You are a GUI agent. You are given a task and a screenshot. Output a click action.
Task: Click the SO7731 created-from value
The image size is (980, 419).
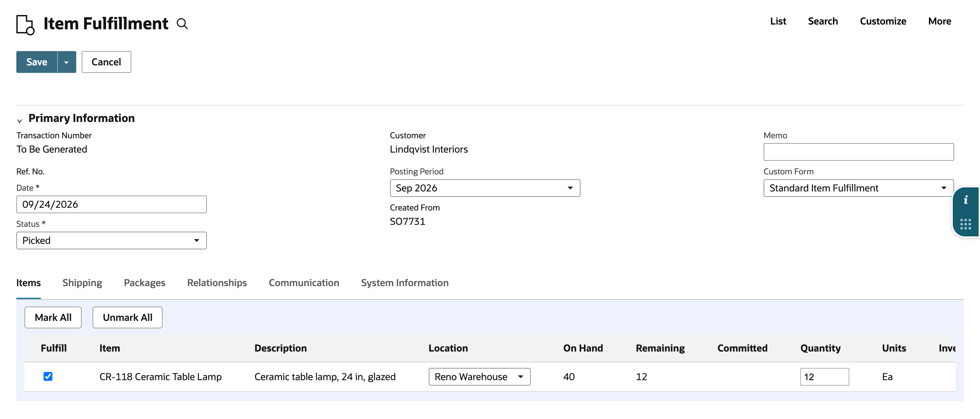(x=407, y=221)
